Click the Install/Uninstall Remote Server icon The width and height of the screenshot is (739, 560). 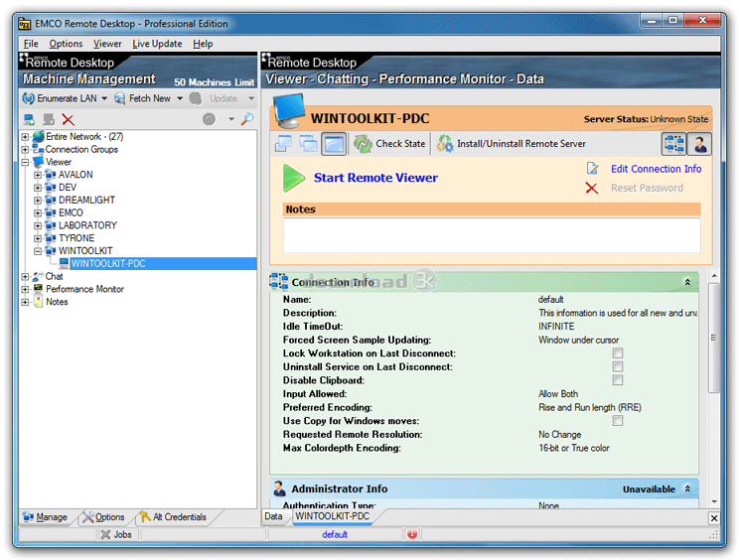tap(444, 144)
